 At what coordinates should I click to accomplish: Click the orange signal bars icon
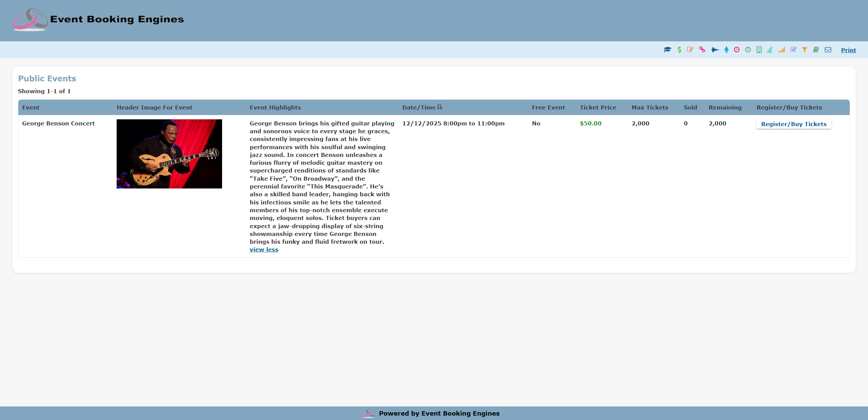[782, 50]
